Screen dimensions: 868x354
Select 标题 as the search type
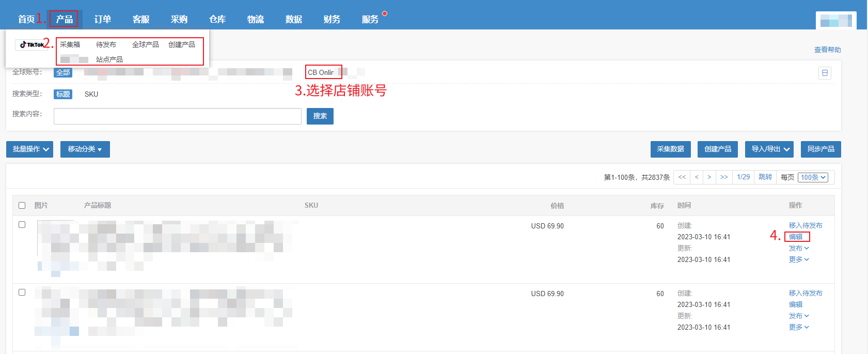[x=63, y=94]
